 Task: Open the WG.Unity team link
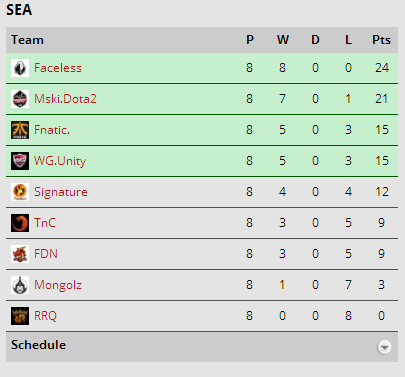tap(60, 161)
